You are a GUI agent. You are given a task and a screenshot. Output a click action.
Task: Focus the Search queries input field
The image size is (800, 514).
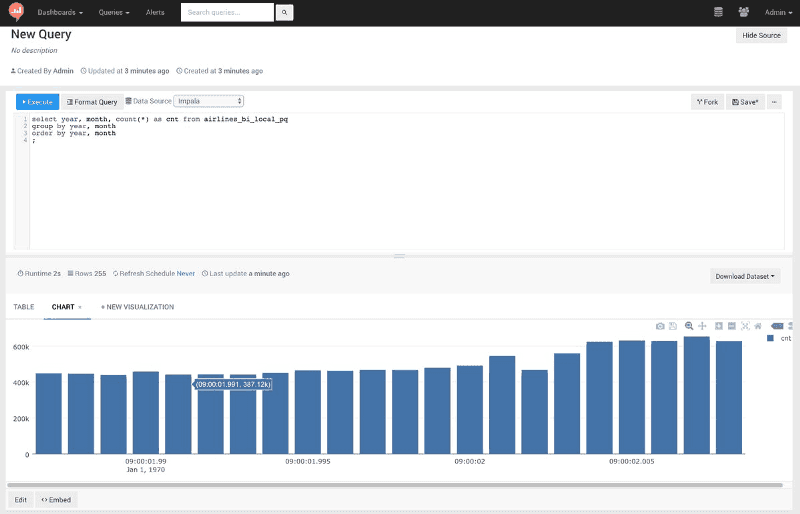(x=227, y=13)
